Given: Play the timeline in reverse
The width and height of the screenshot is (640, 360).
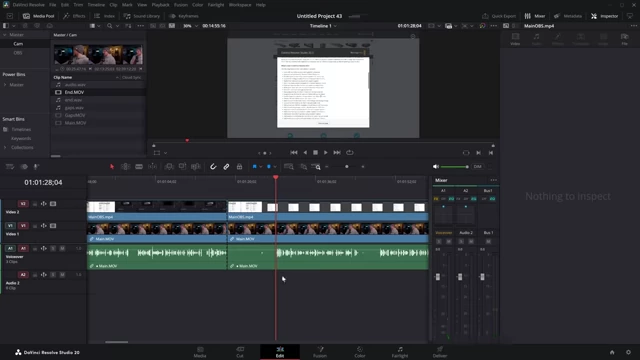Looking at the screenshot, I should [305, 152].
